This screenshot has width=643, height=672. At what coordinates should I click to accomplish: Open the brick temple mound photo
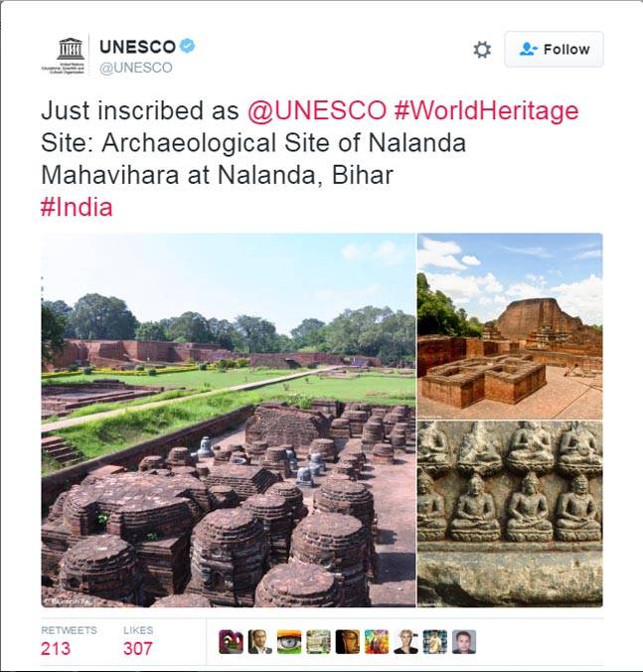tap(510, 326)
